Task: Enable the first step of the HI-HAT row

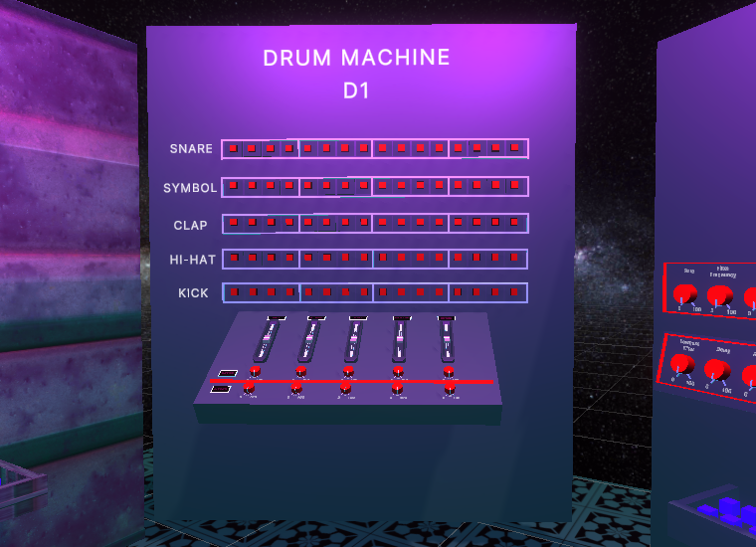Action: [232, 259]
